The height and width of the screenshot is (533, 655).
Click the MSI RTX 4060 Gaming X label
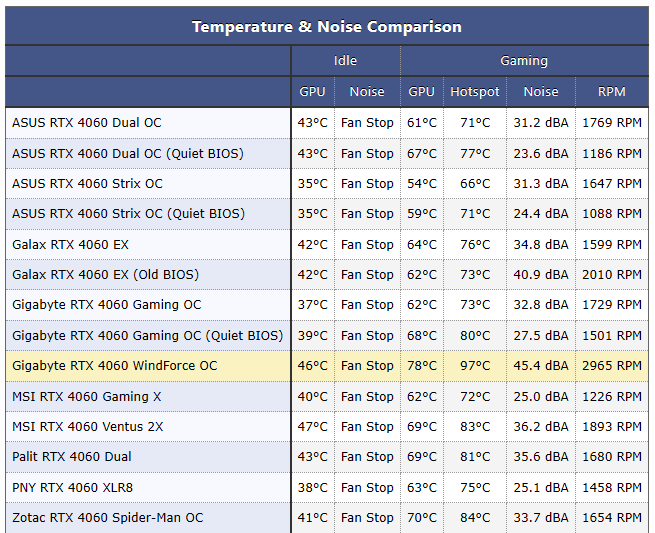pyautogui.click(x=87, y=396)
